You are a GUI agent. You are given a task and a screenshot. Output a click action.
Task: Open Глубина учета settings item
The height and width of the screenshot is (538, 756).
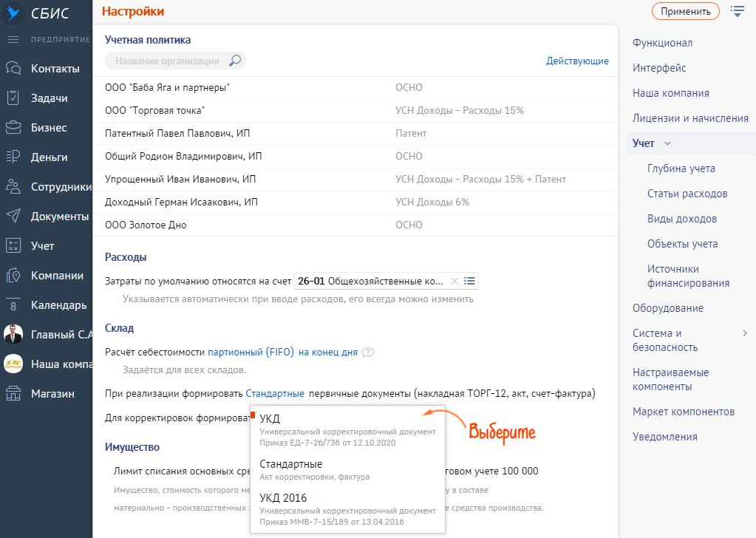681,168
